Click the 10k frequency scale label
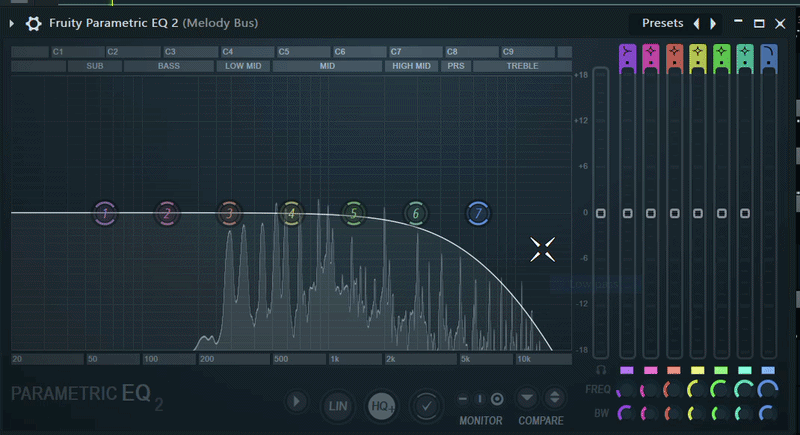 [524, 359]
